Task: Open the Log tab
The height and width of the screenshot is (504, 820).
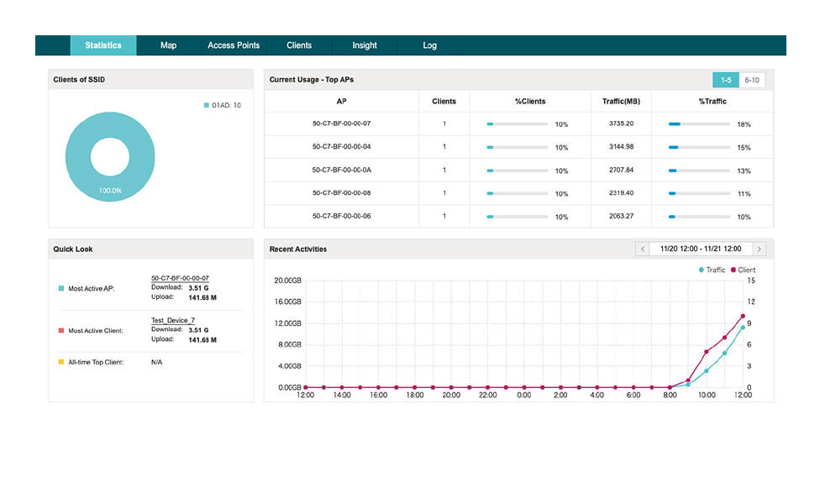Action: click(x=429, y=45)
